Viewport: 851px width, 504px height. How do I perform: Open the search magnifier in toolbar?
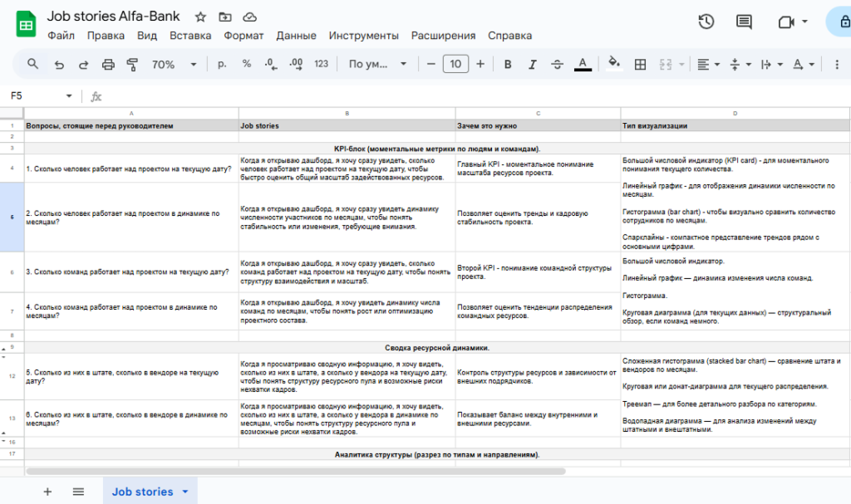point(33,65)
